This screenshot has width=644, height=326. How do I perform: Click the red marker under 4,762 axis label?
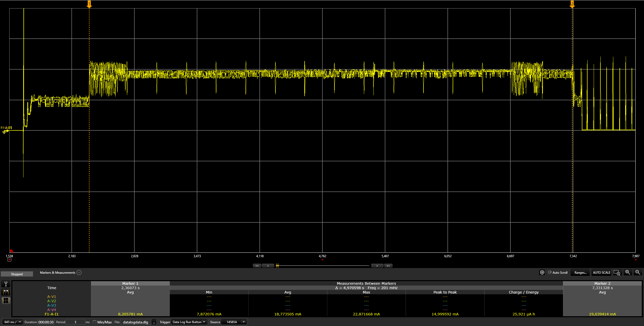[322, 260]
